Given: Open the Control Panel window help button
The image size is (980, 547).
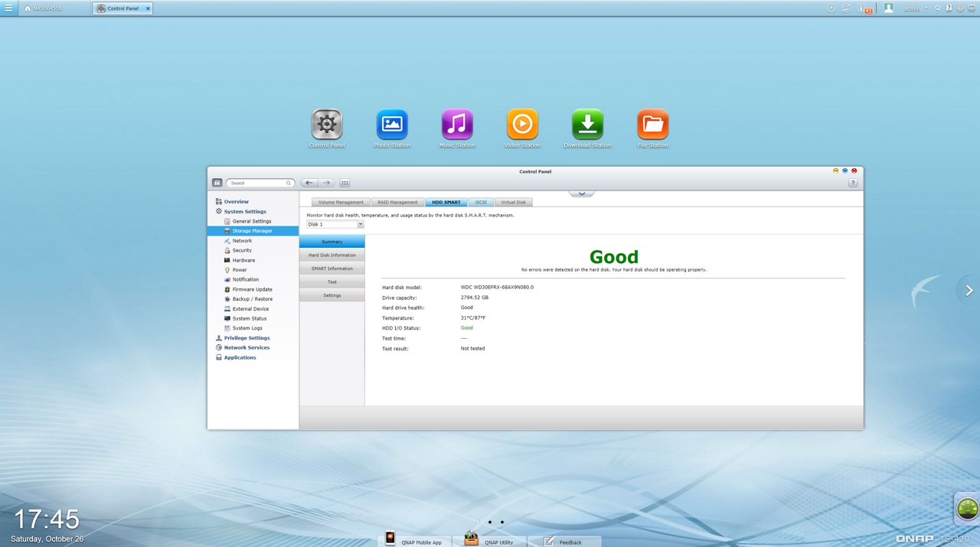Looking at the screenshot, I should [x=853, y=183].
